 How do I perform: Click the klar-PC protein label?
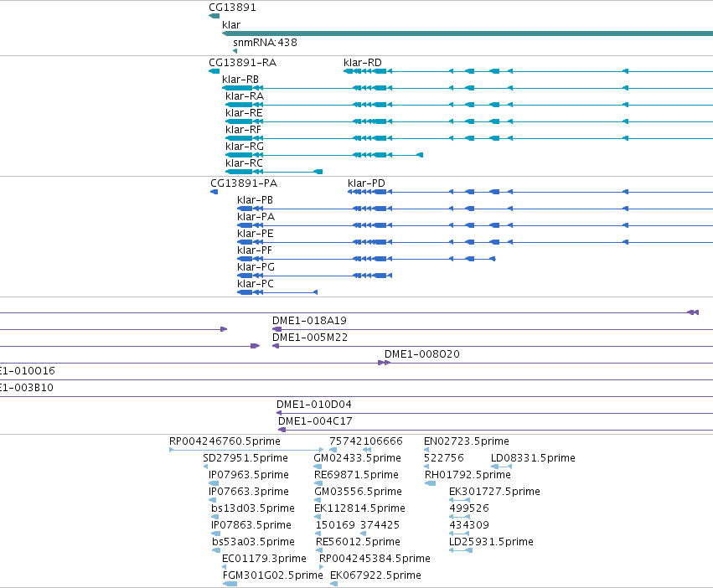click(x=255, y=284)
